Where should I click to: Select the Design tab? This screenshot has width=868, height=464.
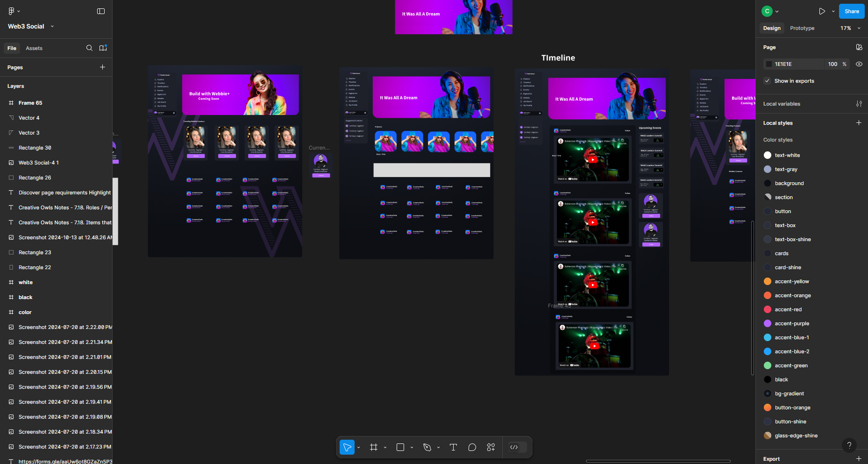point(772,28)
